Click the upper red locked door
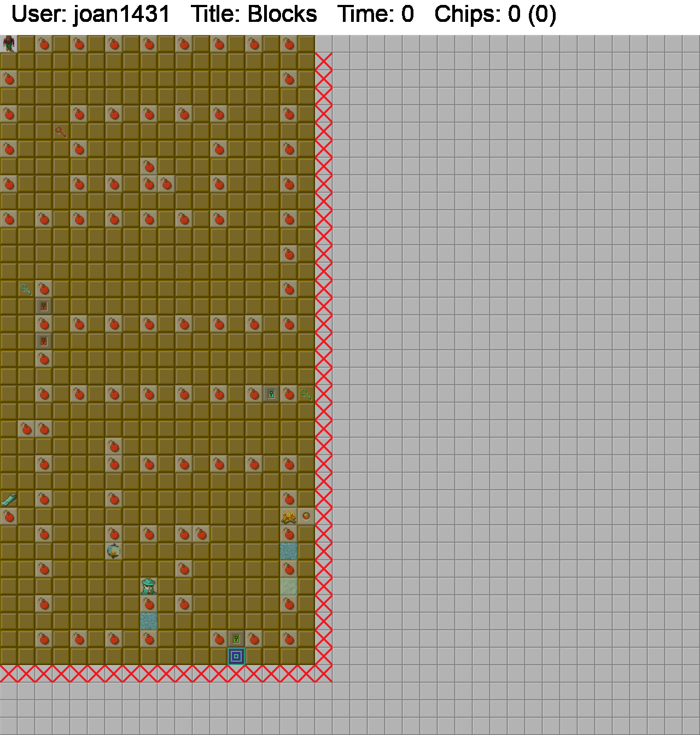The height and width of the screenshot is (735, 700). pyautogui.click(x=44, y=306)
